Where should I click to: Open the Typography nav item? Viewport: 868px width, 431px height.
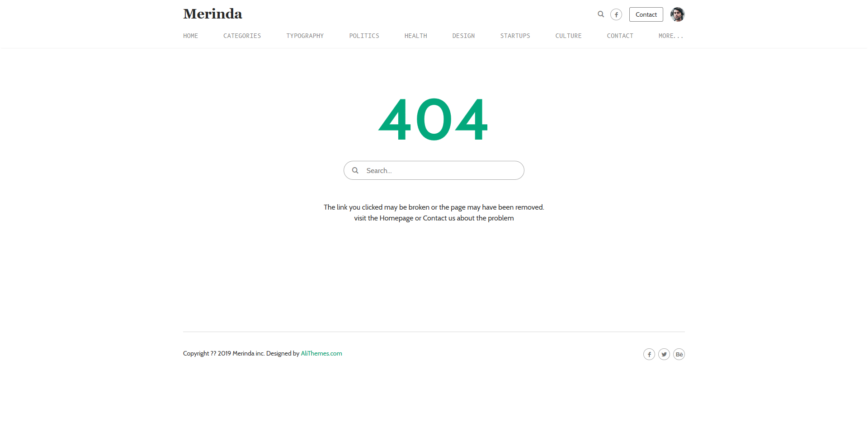tap(305, 36)
